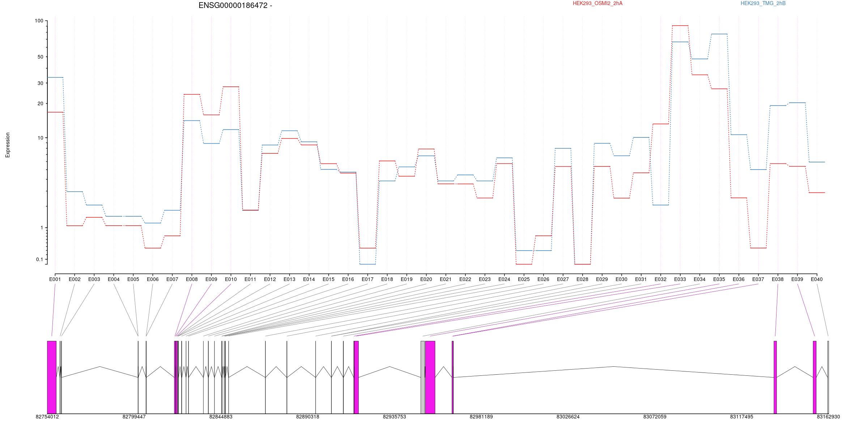Click the y-axis tick label 0.1

click(x=39, y=259)
